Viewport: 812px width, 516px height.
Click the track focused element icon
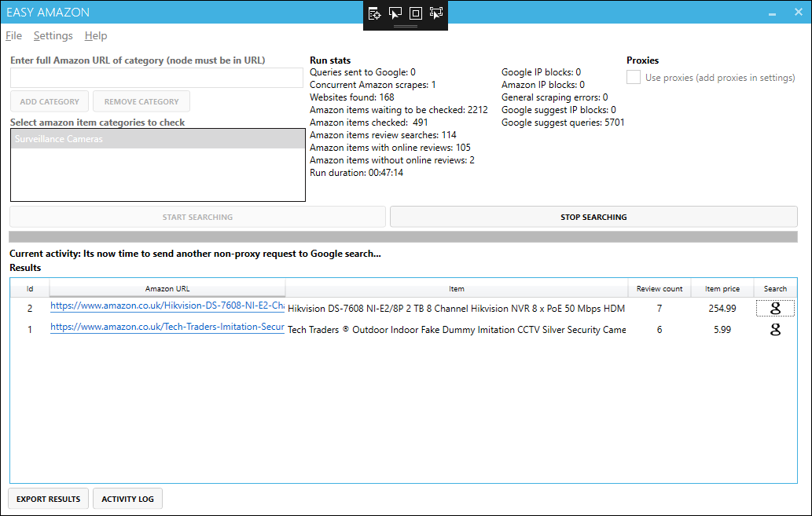[x=436, y=13]
